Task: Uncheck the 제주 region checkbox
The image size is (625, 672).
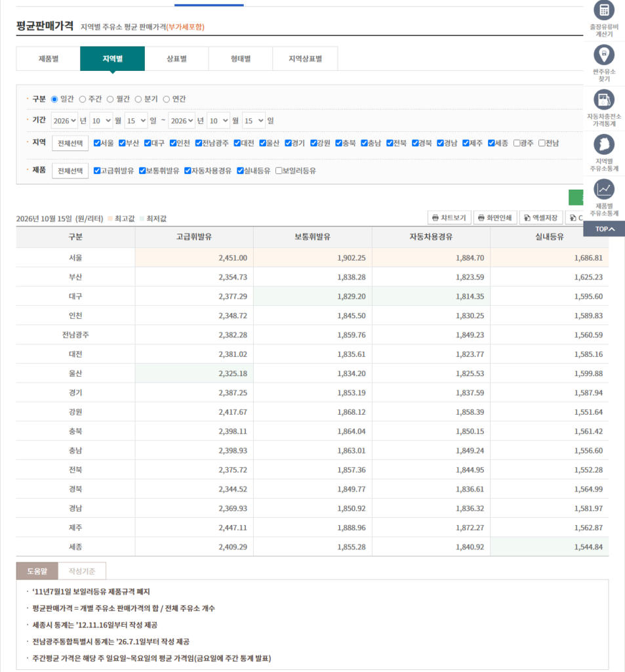Action: [466, 143]
